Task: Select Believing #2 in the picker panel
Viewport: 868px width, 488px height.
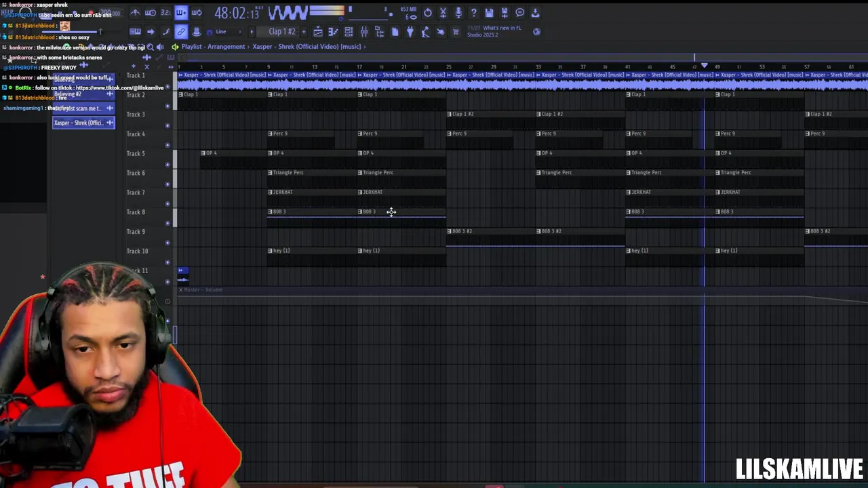Action: [x=83, y=94]
